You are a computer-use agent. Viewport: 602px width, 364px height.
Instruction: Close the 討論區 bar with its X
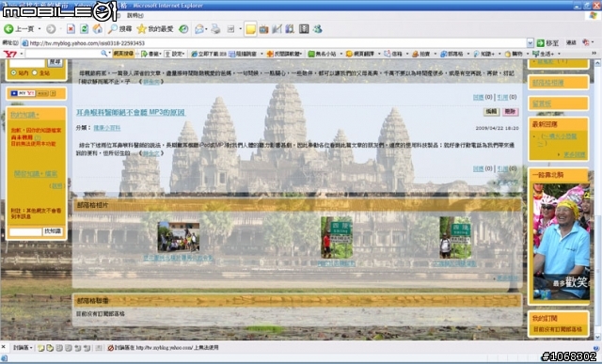(x=4, y=347)
